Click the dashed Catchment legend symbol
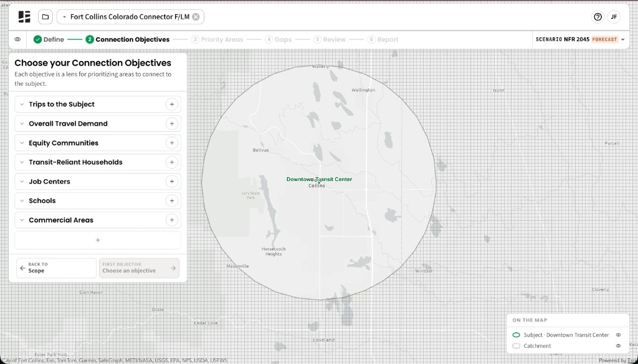 point(517,346)
